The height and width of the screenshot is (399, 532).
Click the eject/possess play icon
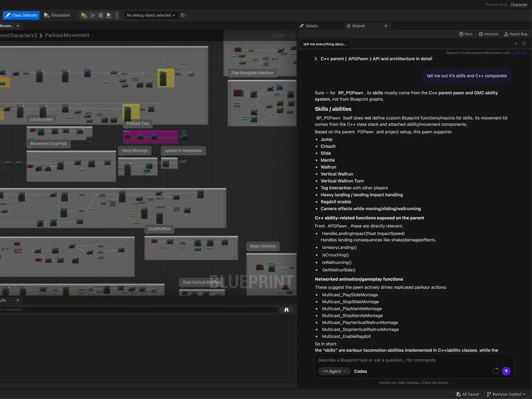[109, 15]
